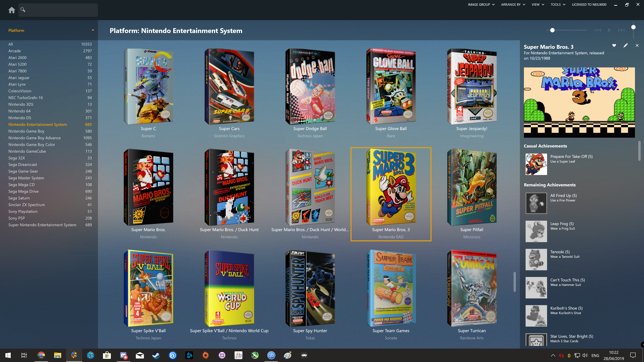
Task: Open Task View in taskbar
Action: click(x=24, y=355)
